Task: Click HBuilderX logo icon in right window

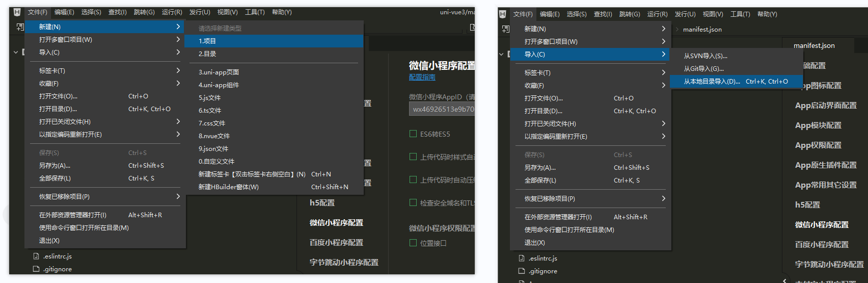Action: (503, 14)
